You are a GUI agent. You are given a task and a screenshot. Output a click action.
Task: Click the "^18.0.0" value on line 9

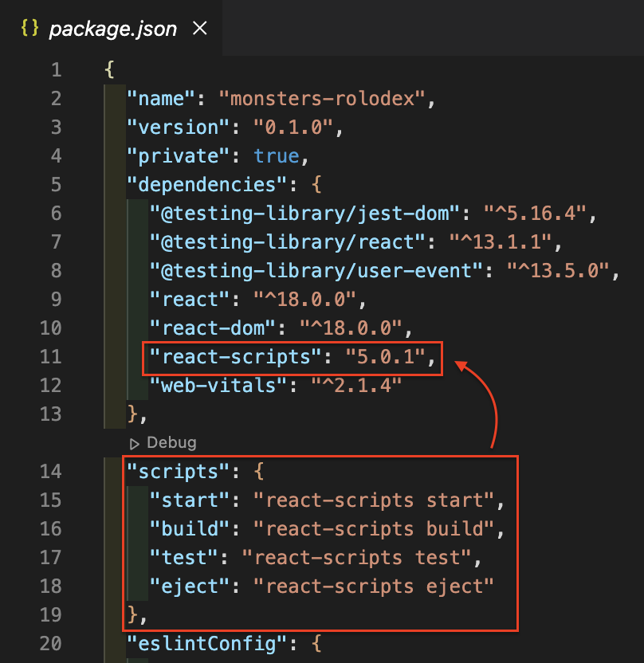[x=304, y=300]
